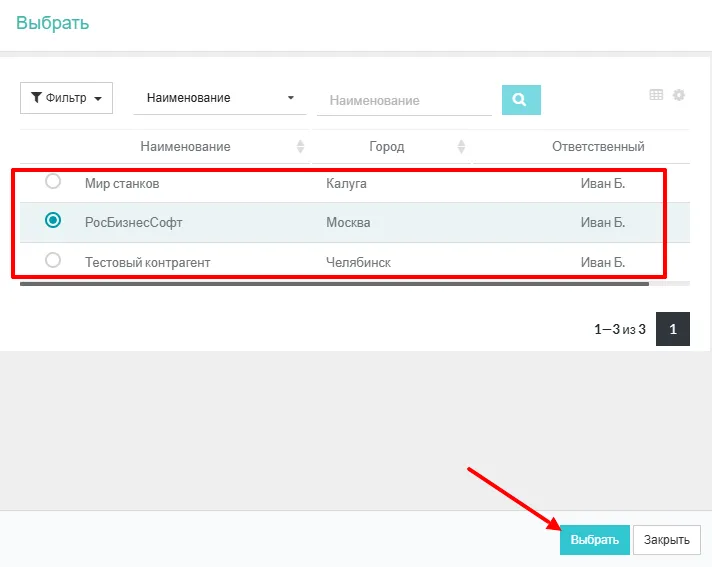Viewport: 712px width, 567px height.
Task: Click the Калуга city cell
Action: pos(347,184)
